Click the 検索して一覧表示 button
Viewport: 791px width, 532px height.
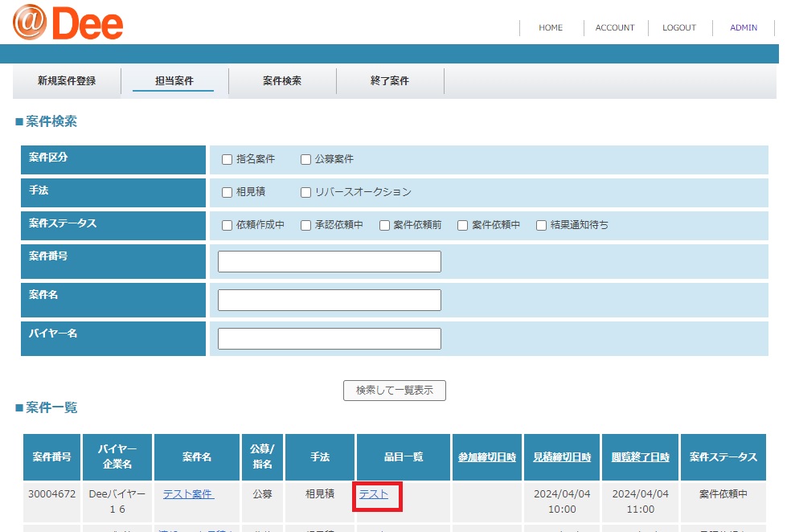pyautogui.click(x=395, y=391)
